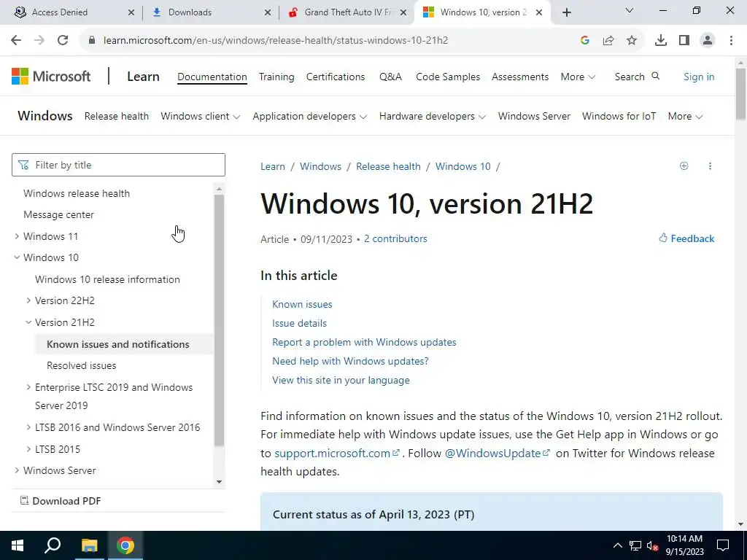Open Windows Start menu
Viewport: 747px width, 560px height.
18,545
